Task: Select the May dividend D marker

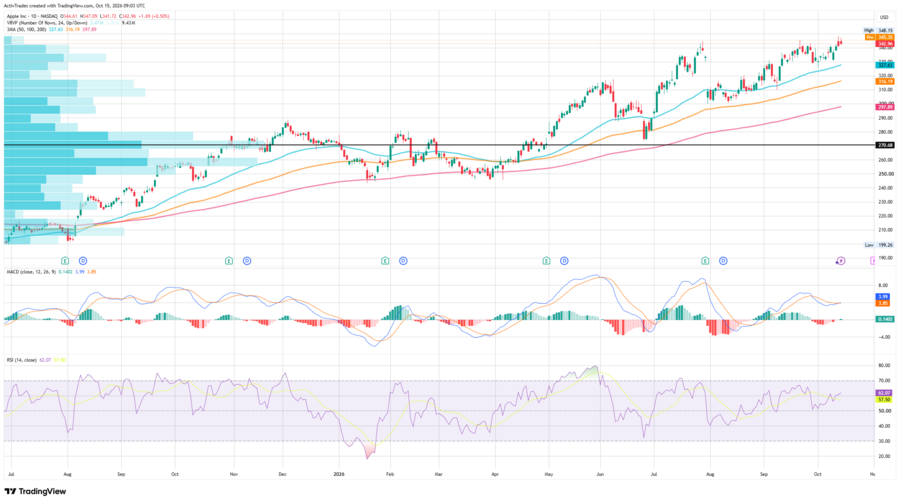Action: pos(564,261)
